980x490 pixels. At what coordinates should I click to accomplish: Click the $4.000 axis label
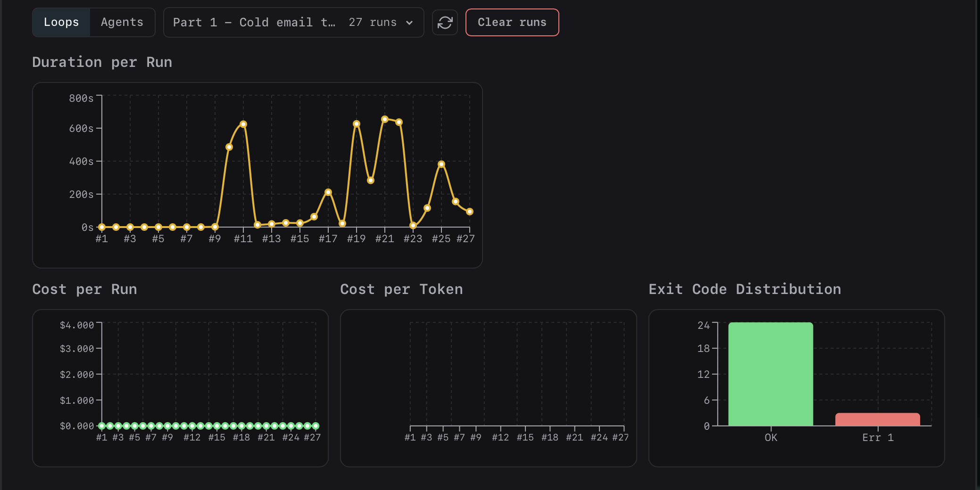coord(77,325)
